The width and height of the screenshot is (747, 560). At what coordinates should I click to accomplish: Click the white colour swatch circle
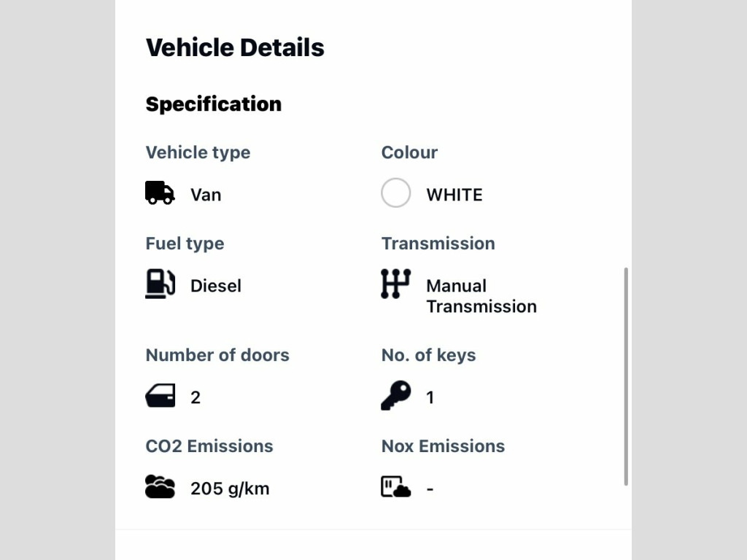pos(395,193)
